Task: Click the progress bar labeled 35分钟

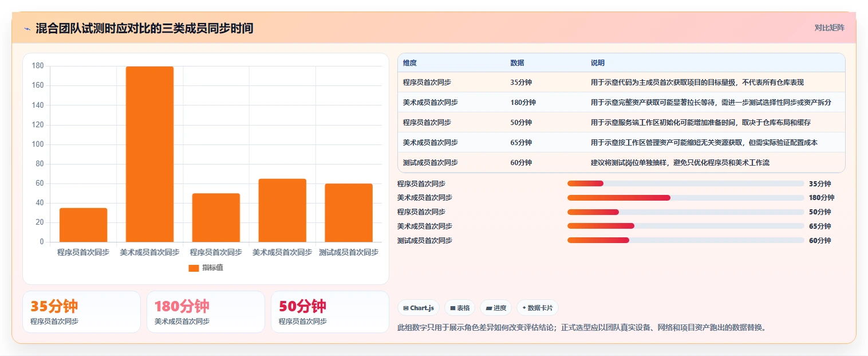Action: tap(686, 183)
